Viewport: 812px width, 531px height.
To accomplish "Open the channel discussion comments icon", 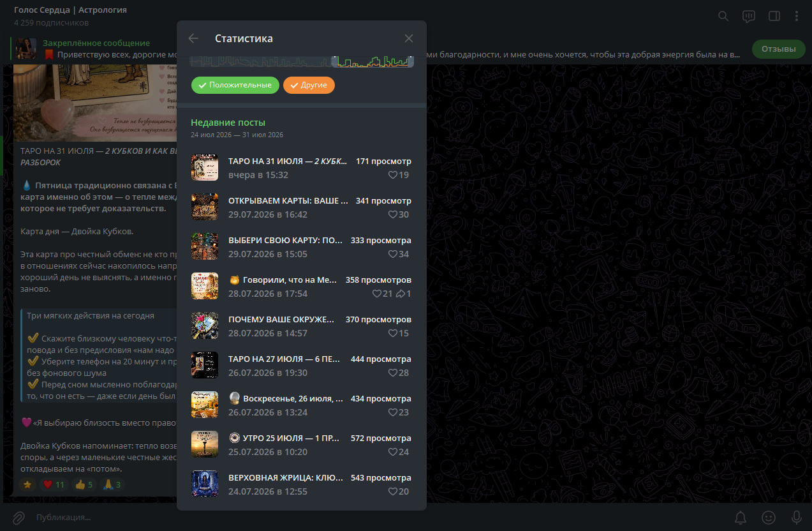I will 749,16.
